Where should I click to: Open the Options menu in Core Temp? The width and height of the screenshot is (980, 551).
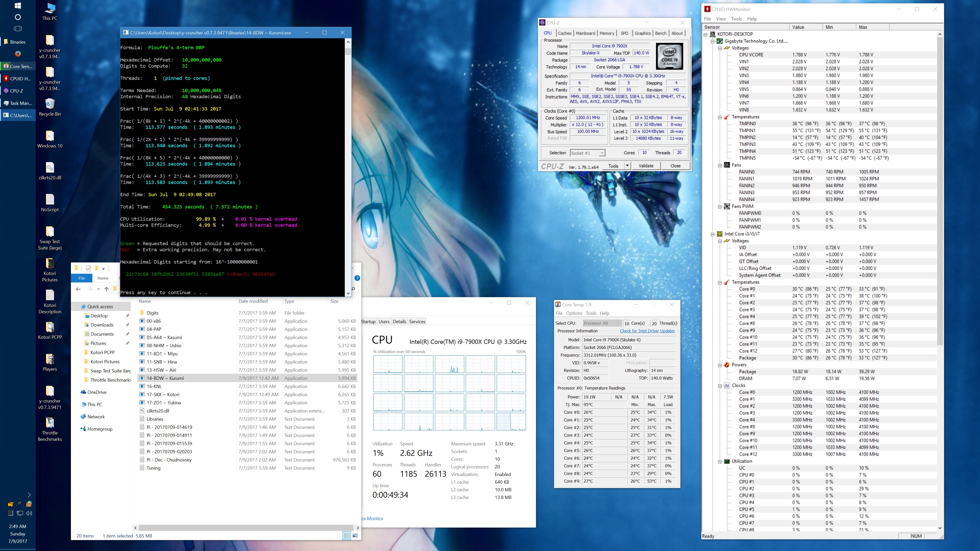pos(574,313)
